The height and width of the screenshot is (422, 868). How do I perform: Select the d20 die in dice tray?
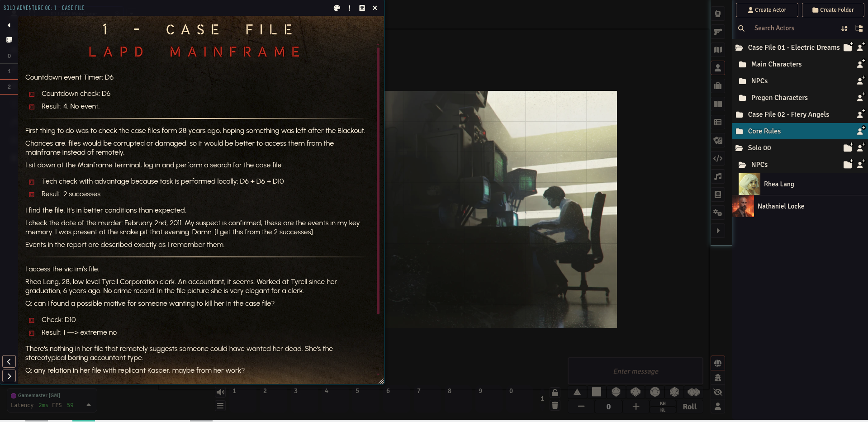point(674,392)
